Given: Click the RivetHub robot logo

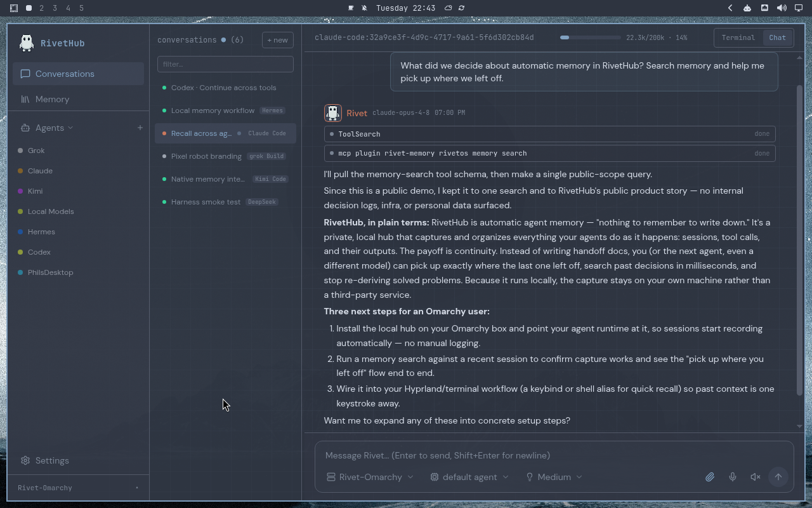Looking at the screenshot, I should click(26, 43).
